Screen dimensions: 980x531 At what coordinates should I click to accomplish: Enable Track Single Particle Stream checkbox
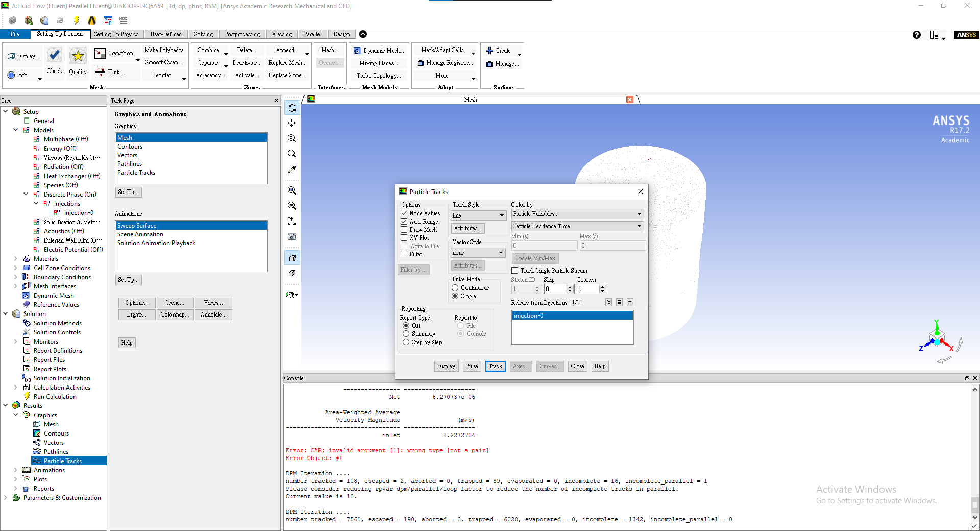pyautogui.click(x=515, y=271)
